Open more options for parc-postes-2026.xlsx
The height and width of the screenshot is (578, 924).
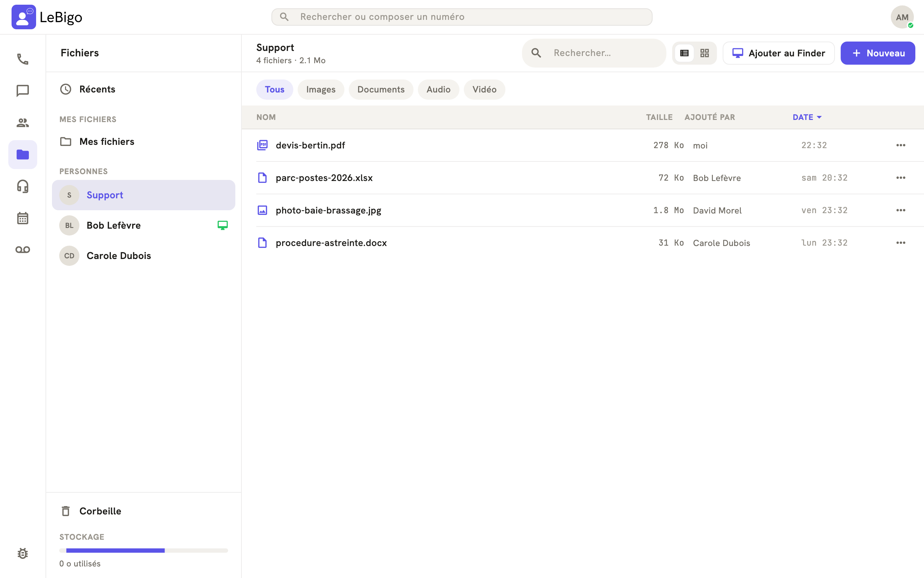pos(901,178)
